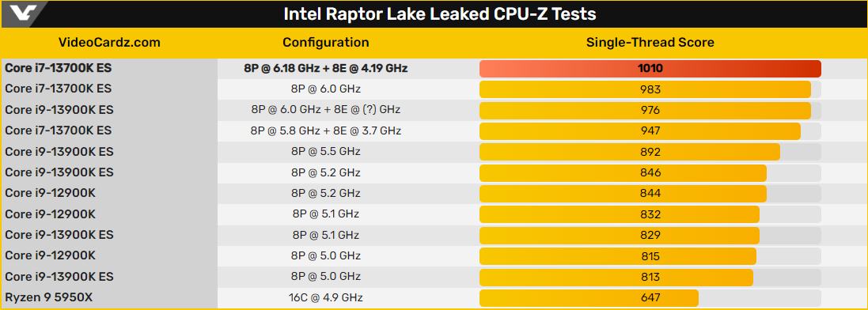
Task: Click the 8P @ 5.8 GHz + 8E @ 3.7 GHz cell
Action: (x=325, y=131)
